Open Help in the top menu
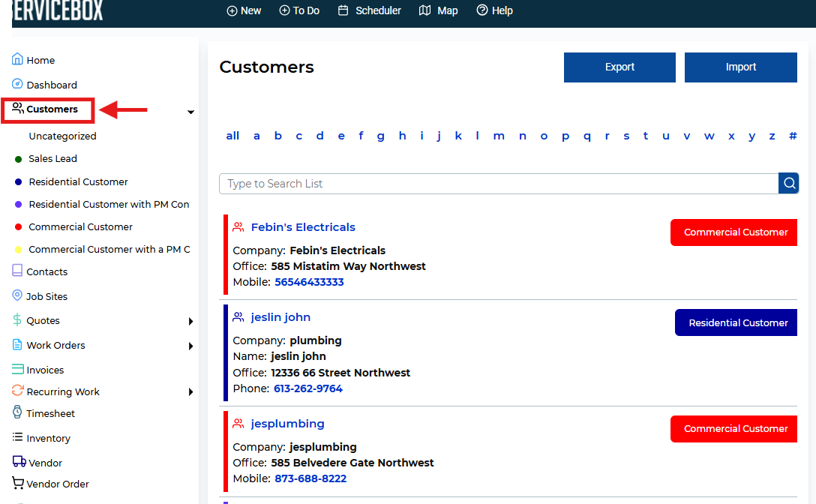The image size is (816, 504). (495, 10)
